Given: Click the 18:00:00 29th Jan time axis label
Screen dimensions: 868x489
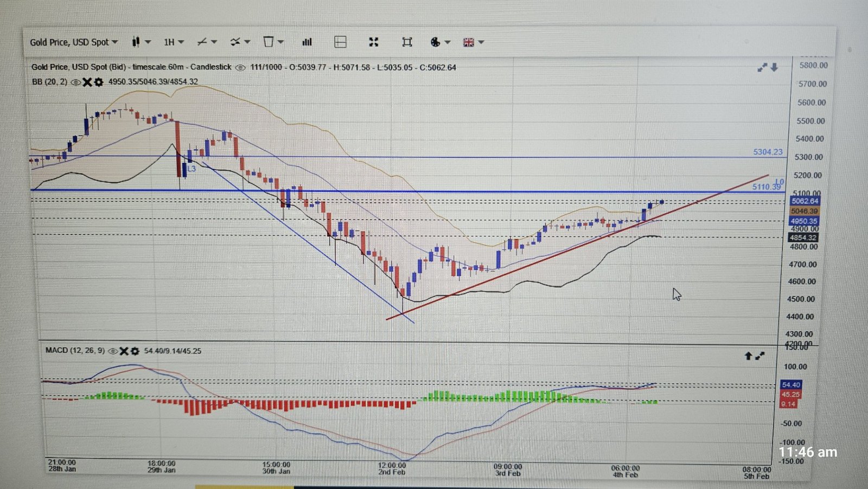Looking at the screenshot, I should (162, 467).
